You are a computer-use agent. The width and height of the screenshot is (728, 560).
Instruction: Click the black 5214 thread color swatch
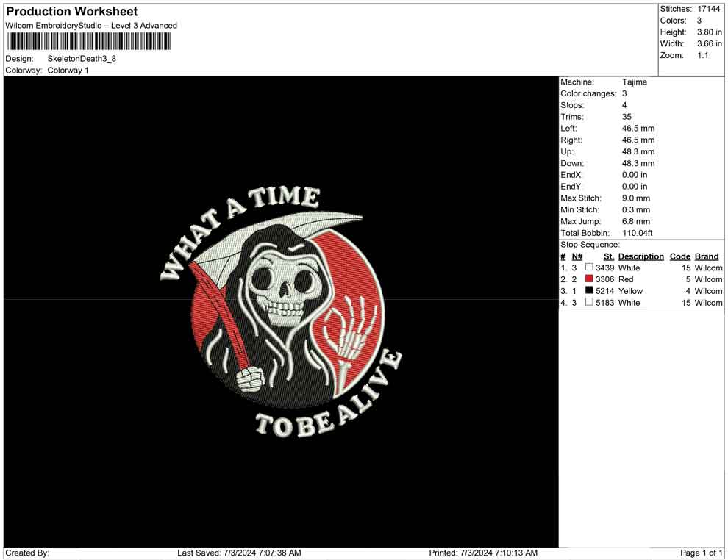click(x=589, y=291)
